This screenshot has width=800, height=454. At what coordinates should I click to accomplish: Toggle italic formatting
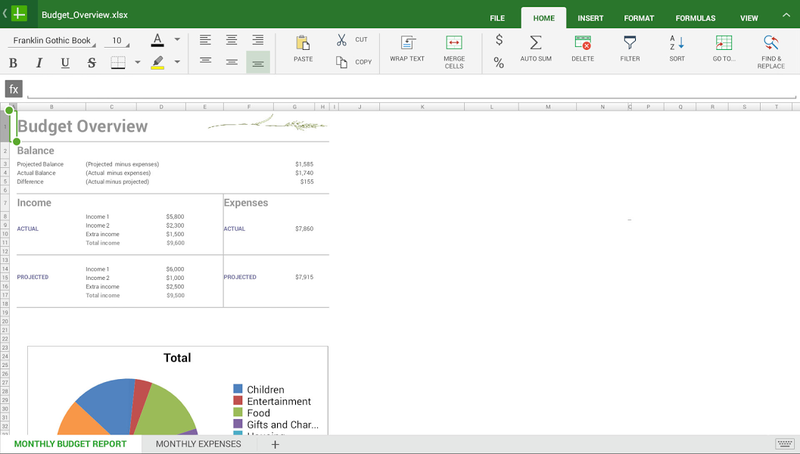click(39, 63)
